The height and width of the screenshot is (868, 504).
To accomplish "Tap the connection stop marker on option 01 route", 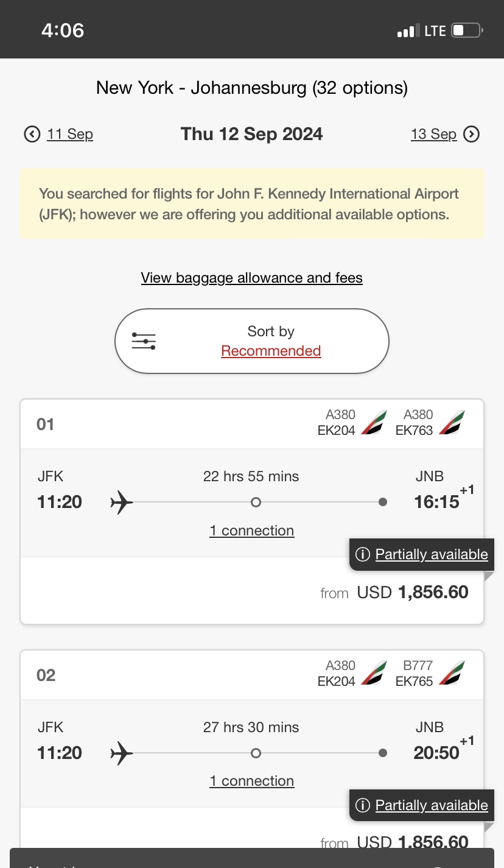I will pyautogui.click(x=256, y=503).
